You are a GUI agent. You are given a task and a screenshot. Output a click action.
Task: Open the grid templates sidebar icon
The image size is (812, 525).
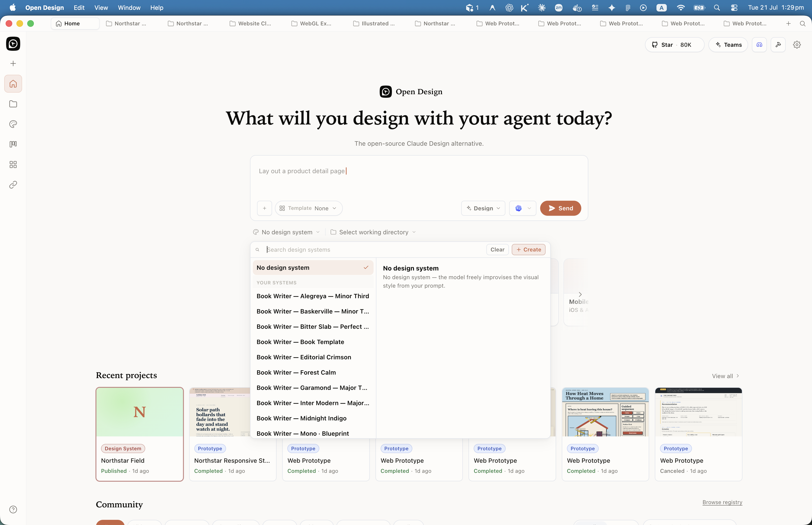pyautogui.click(x=13, y=165)
